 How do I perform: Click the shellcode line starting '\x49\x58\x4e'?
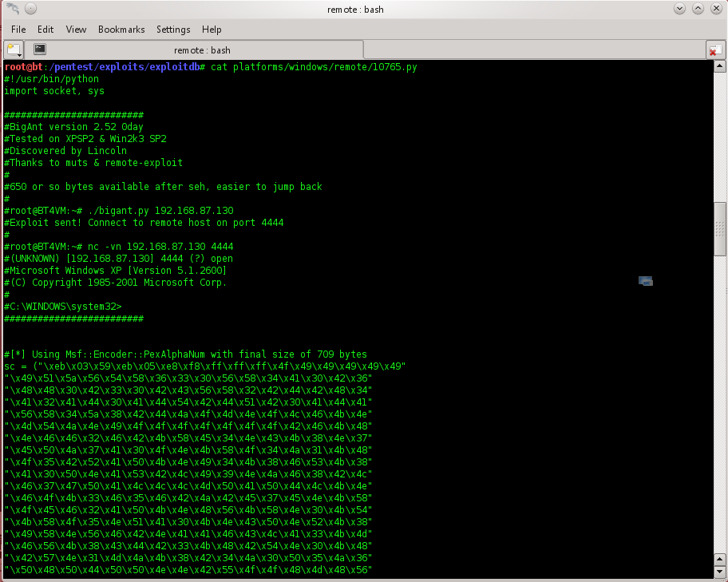click(x=188, y=534)
